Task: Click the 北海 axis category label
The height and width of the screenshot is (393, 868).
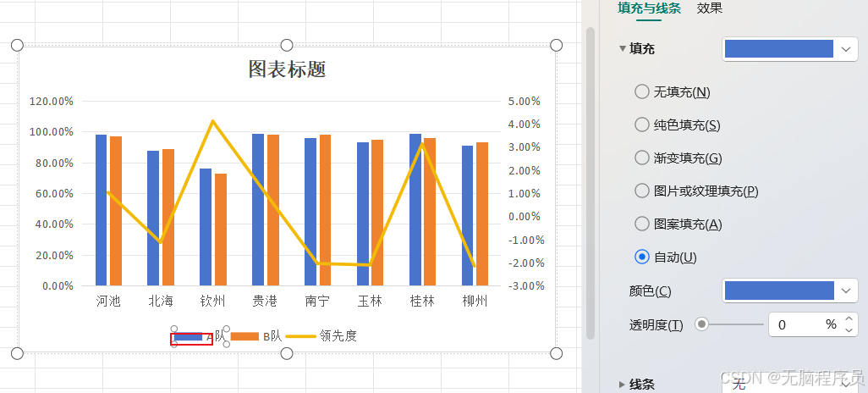Action: pyautogui.click(x=161, y=301)
